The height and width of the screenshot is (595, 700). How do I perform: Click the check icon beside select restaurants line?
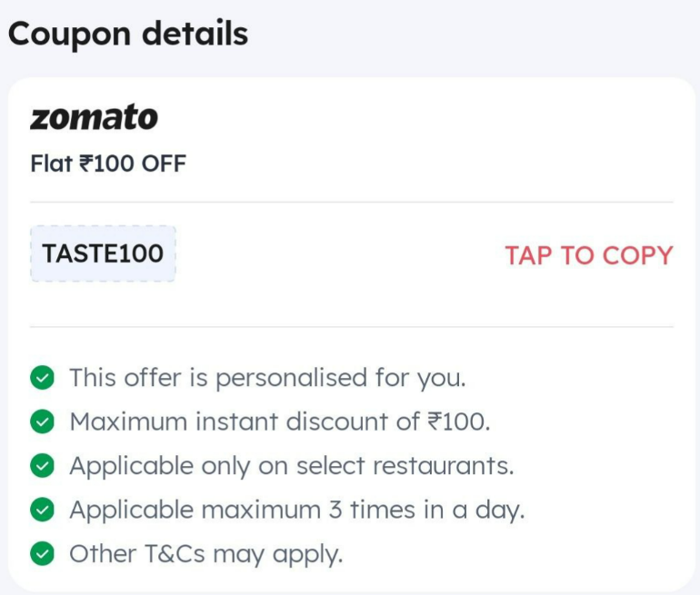pyautogui.click(x=43, y=466)
